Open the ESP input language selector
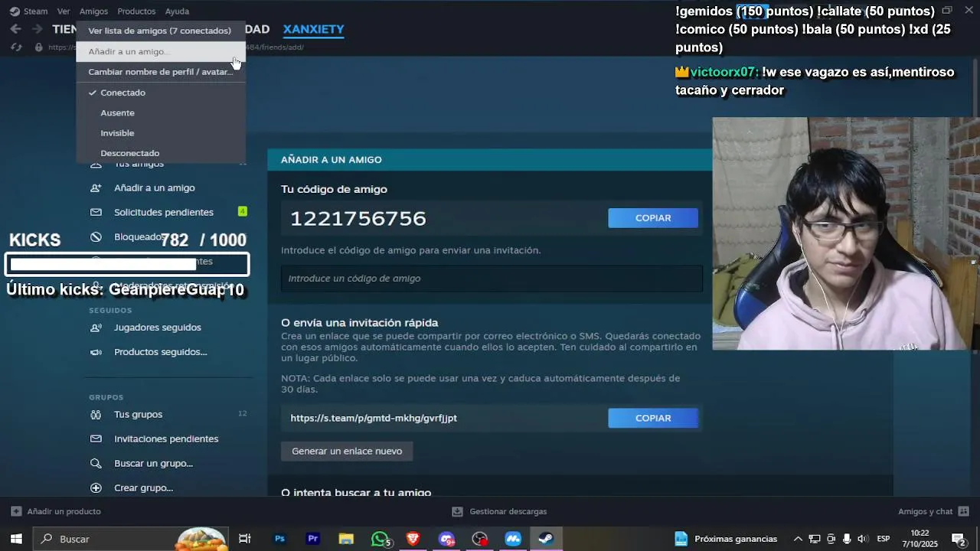Image resolution: width=980 pixels, height=551 pixels. coord(884,539)
